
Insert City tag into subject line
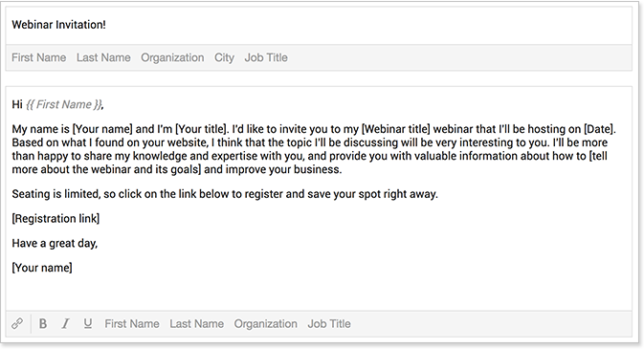click(224, 57)
